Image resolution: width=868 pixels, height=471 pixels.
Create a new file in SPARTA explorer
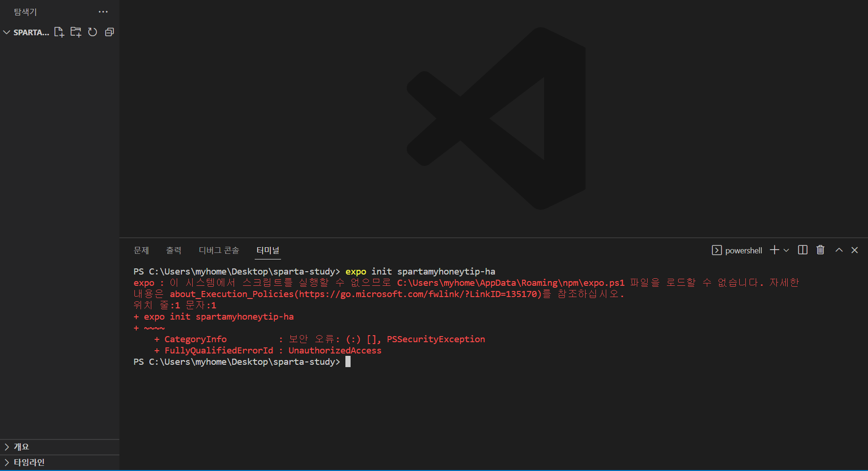(x=59, y=32)
